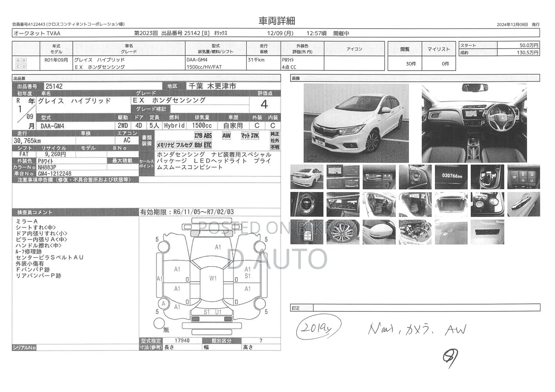555x392 pixels.
Task: Click the comment リアバンパーP跡
Action: (39, 276)
